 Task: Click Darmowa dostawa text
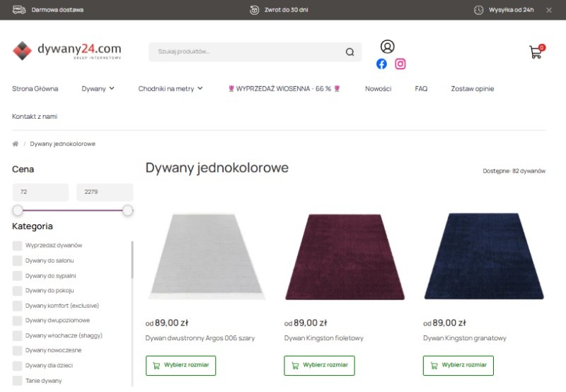tap(57, 10)
